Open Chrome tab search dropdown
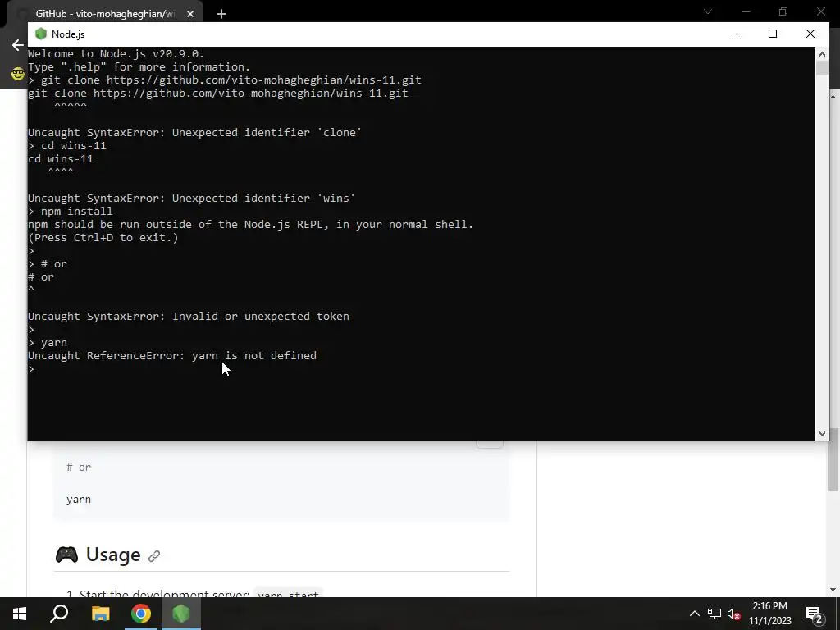 (708, 11)
